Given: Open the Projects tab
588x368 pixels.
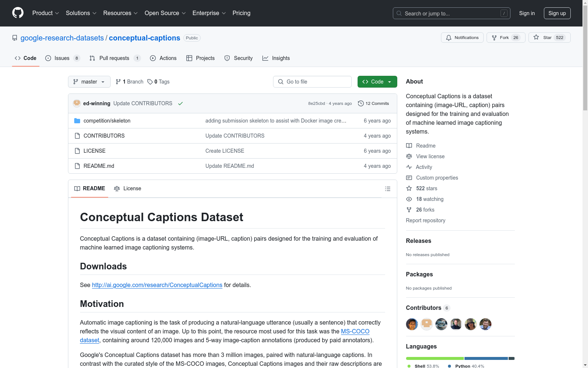Looking at the screenshot, I should 201,58.
